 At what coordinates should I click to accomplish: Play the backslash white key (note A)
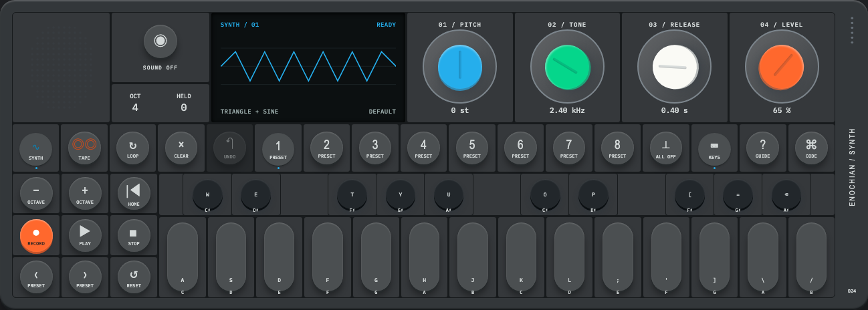coord(763,257)
